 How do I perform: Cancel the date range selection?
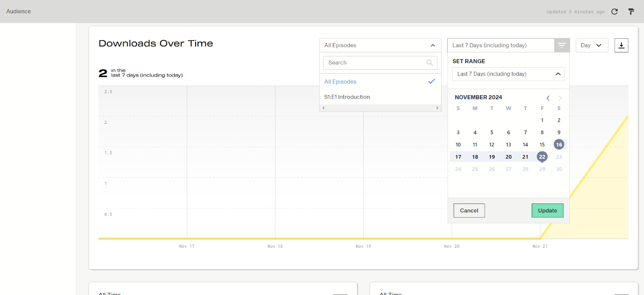click(469, 210)
